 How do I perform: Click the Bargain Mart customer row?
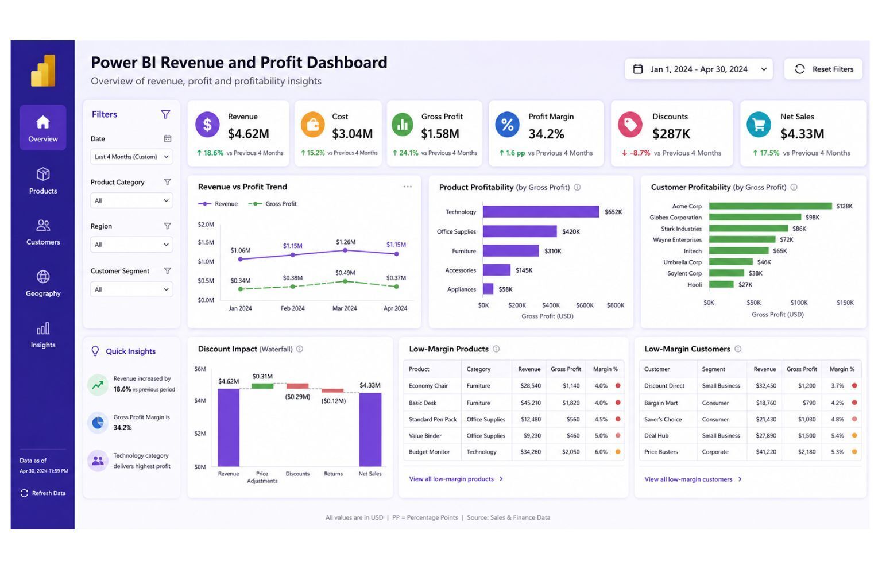(751, 403)
